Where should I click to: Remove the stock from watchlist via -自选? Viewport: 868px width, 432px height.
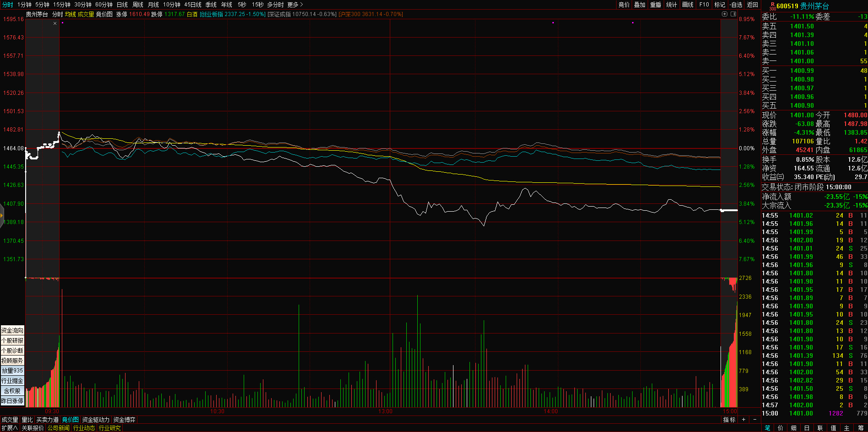pos(736,5)
